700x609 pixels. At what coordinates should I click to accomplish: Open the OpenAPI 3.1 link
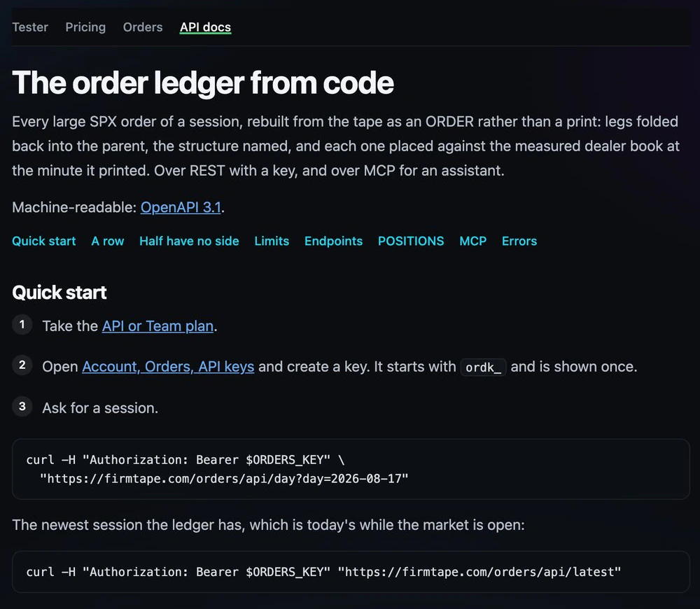[181, 207]
